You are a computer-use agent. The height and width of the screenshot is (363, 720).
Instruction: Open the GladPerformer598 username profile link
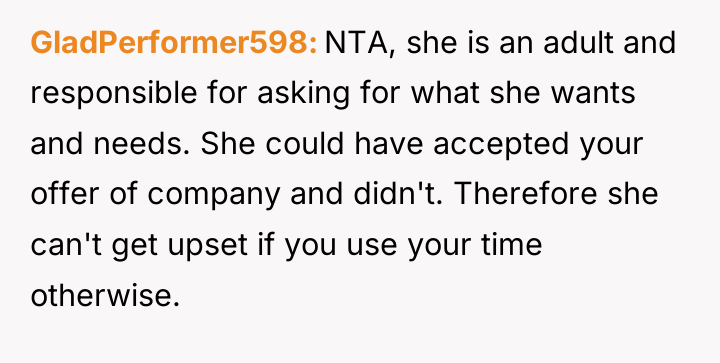coord(174,43)
